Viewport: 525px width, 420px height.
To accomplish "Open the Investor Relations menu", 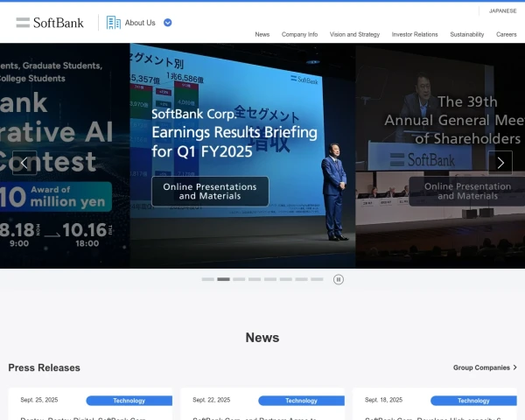I will click(x=415, y=34).
